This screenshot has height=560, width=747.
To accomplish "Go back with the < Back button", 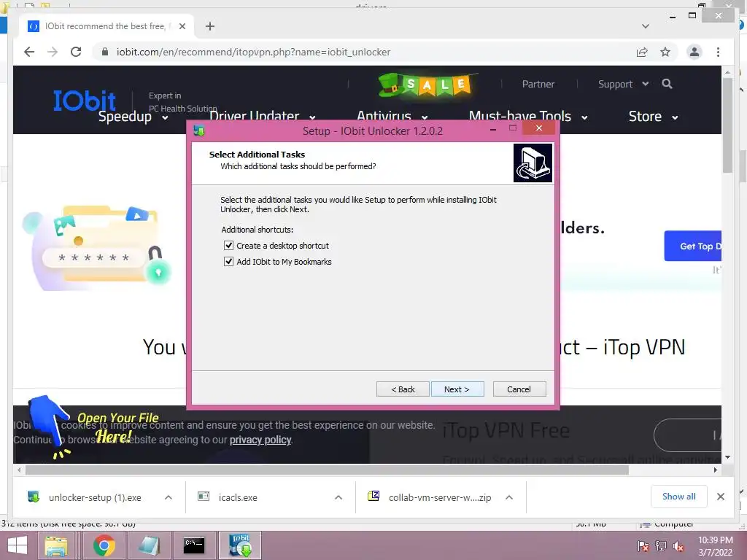I will pos(403,389).
